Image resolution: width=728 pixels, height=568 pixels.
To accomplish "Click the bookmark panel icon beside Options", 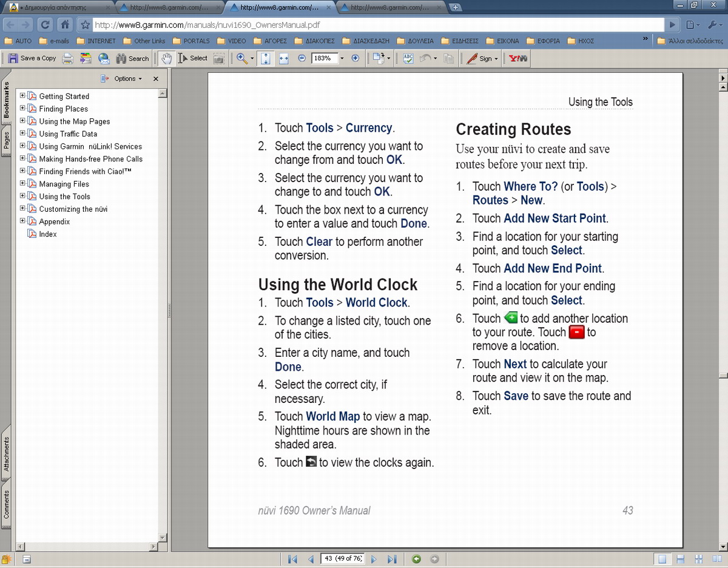I will tap(104, 79).
